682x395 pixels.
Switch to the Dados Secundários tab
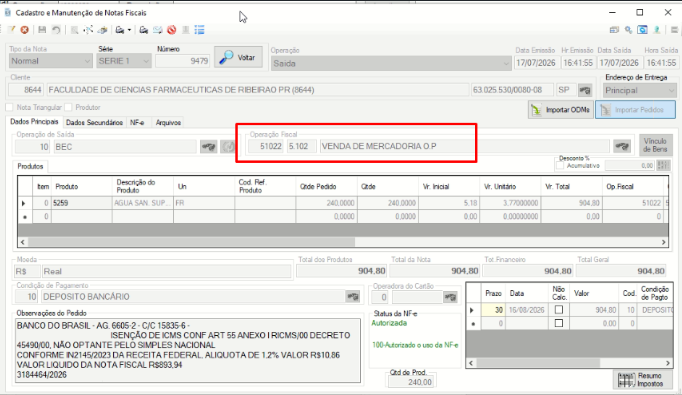coord(94,123)
